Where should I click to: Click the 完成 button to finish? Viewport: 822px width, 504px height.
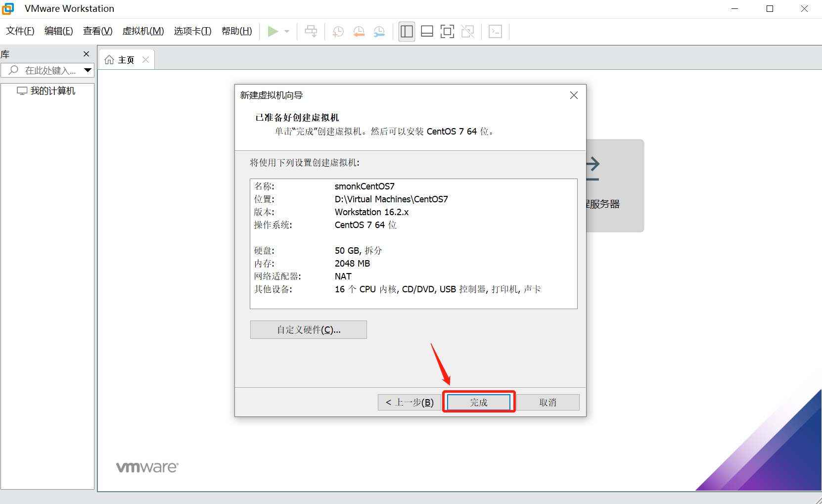pos(478,402)
